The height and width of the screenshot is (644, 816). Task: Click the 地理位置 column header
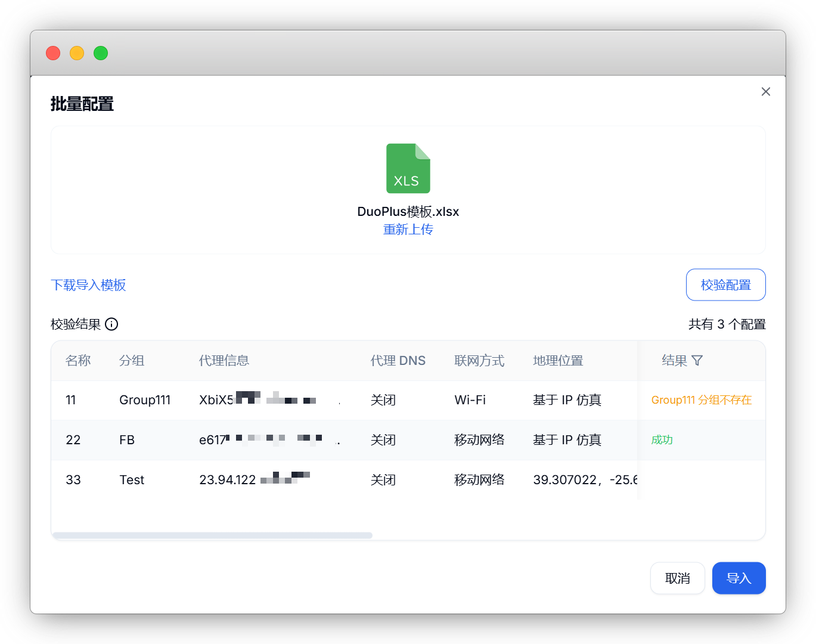pyautogui.click(x=558, y=361)
